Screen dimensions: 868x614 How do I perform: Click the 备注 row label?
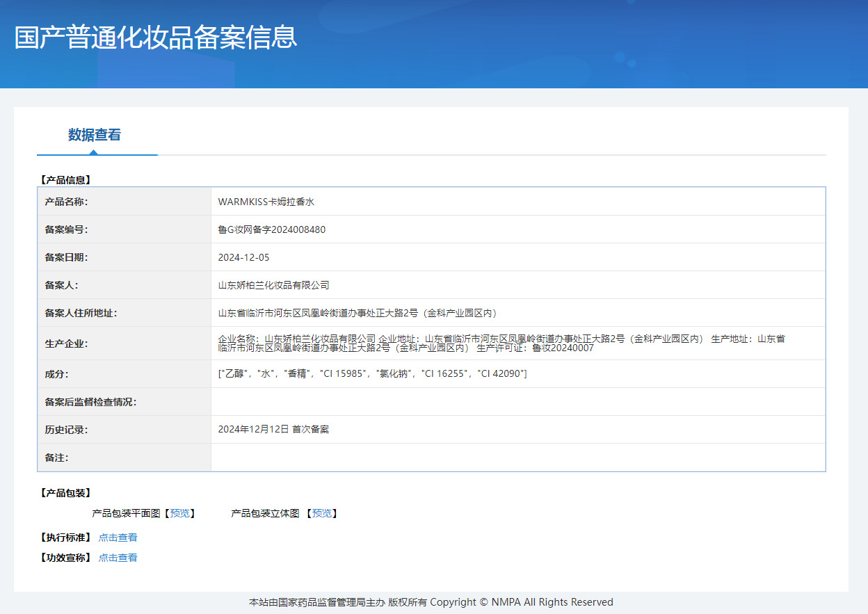coord(56,458)
